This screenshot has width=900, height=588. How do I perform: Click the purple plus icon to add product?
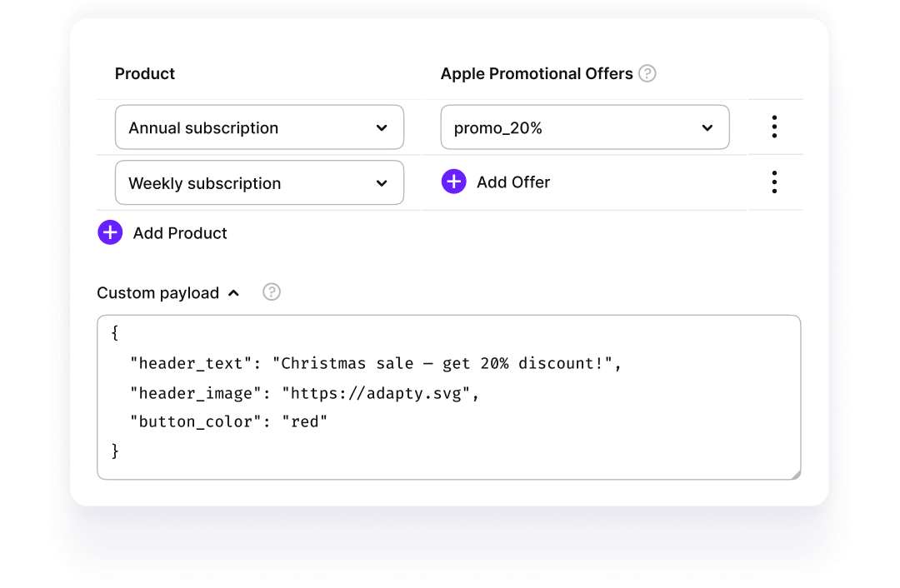(x=109, y=232)
